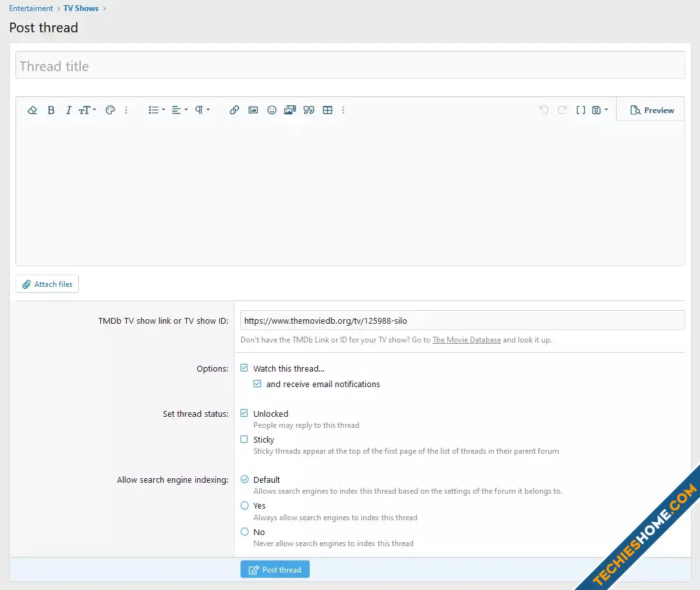Toggle Bold formatting in the editor

51,111
